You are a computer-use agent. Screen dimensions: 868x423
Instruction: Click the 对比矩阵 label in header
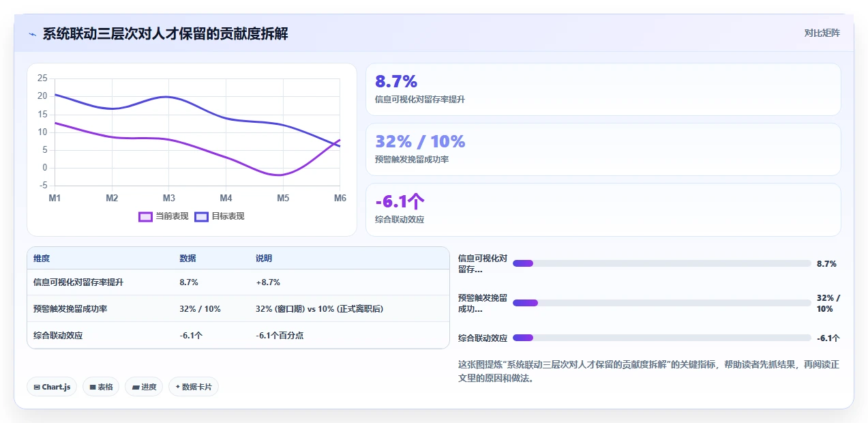tap(822, 33)
